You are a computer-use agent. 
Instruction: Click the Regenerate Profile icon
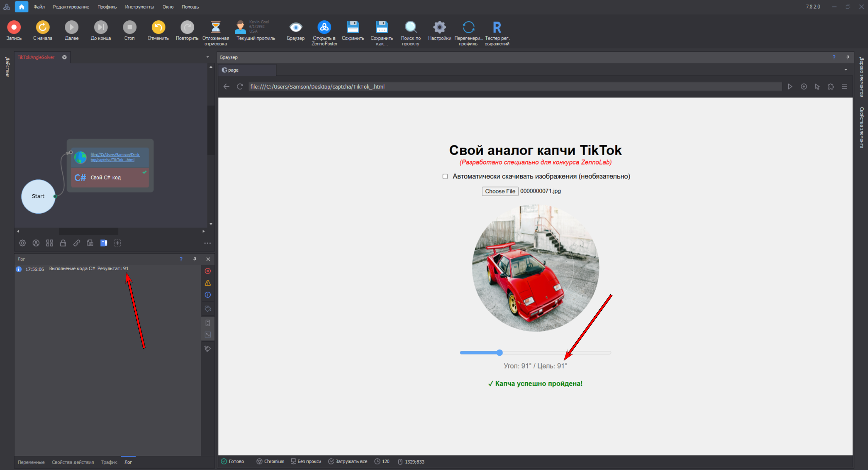pos(468,27)
